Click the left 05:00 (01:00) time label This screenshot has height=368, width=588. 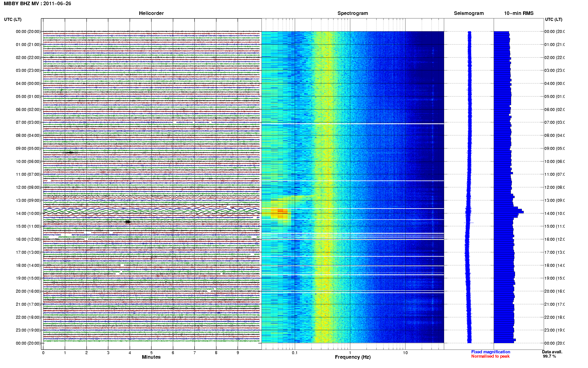click(x=28, y=96)
